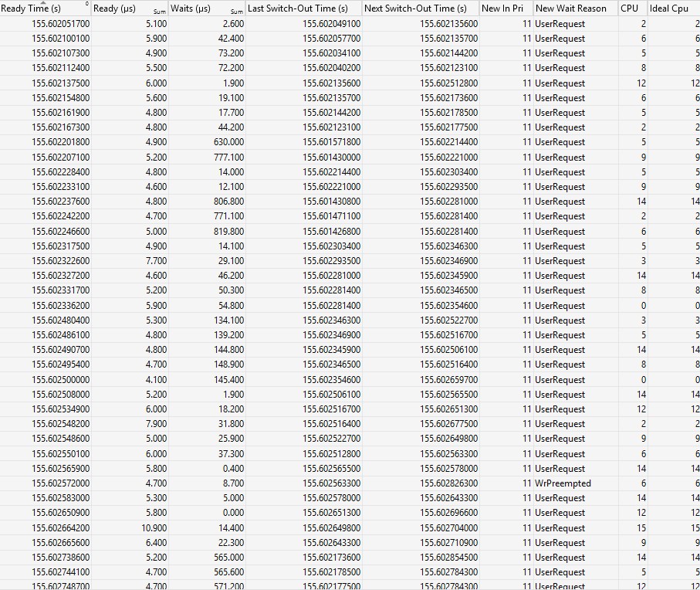Select the Last Switch-Out Time (s) header
The image size is (700, 590).
tap(303, 8)
